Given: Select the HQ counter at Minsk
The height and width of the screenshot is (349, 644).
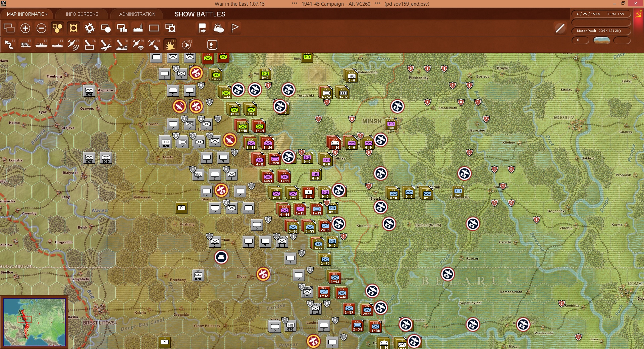Looking at the screenshot, I should 391,124.
